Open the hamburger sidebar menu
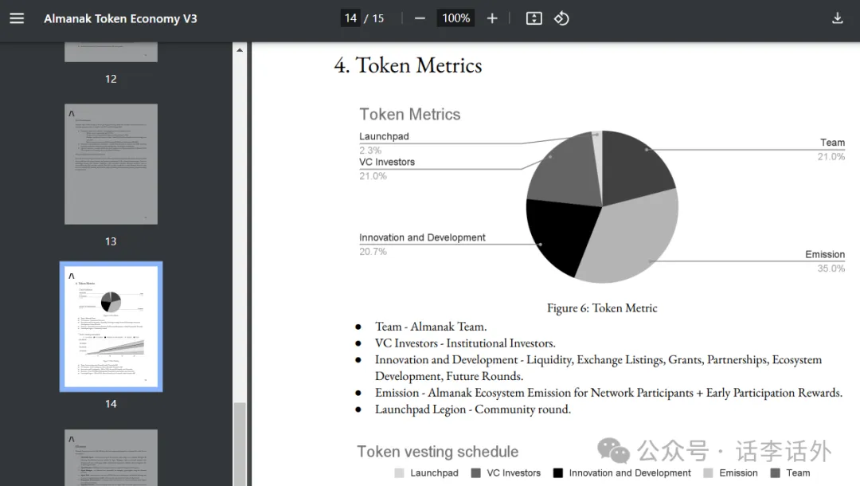The image size is (860, 486). (x=17, y=18)
